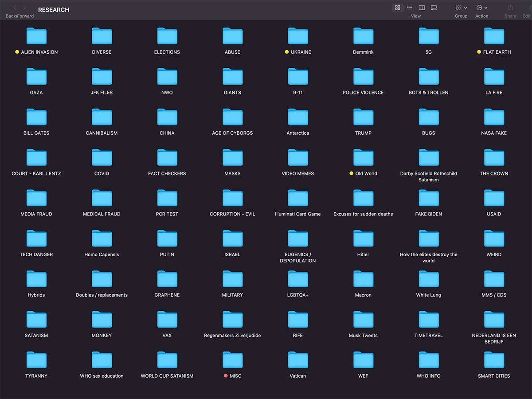Click the UKRAINE folder name
Image resolution: width=532 pixels, height=399 pixels.
click(301, 52)
